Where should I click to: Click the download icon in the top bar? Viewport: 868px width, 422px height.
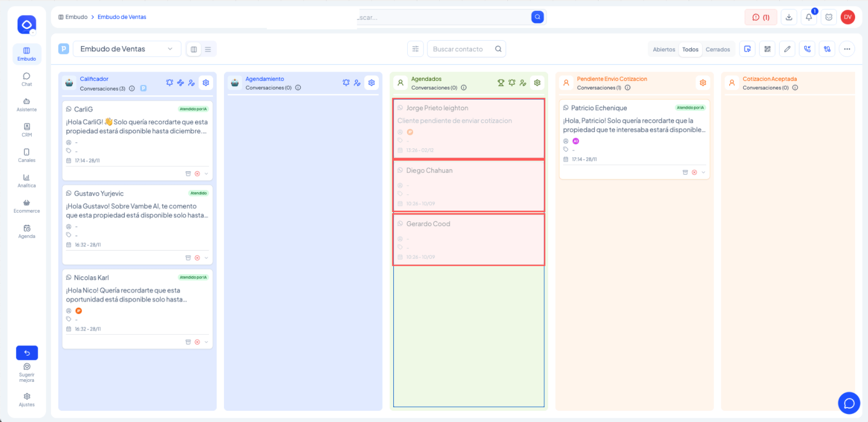(x=789, y=17)
